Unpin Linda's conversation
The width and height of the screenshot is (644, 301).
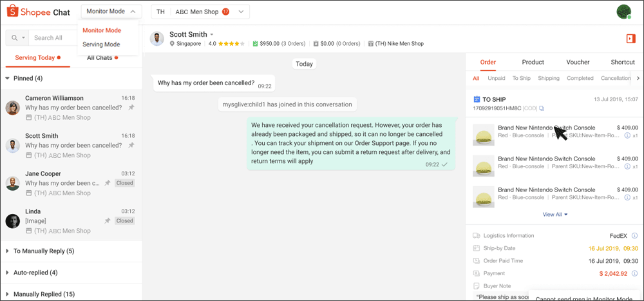pyautogui.click(x=108, y=221)
